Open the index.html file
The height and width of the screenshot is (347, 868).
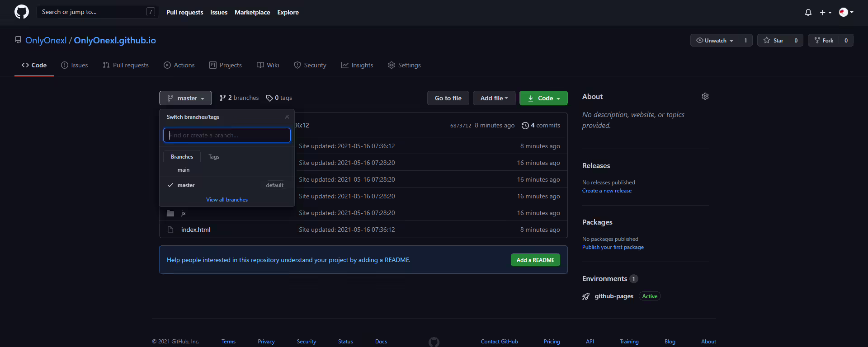pos(196,230)
